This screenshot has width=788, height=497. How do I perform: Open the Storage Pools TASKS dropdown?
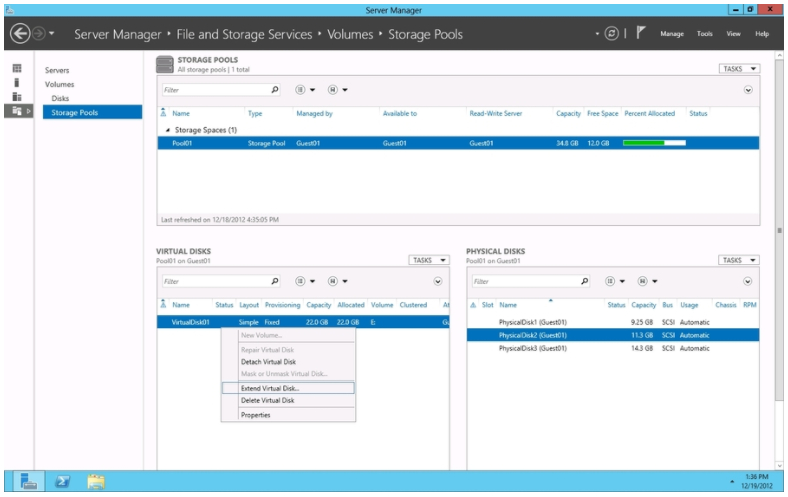click(738, 69)
